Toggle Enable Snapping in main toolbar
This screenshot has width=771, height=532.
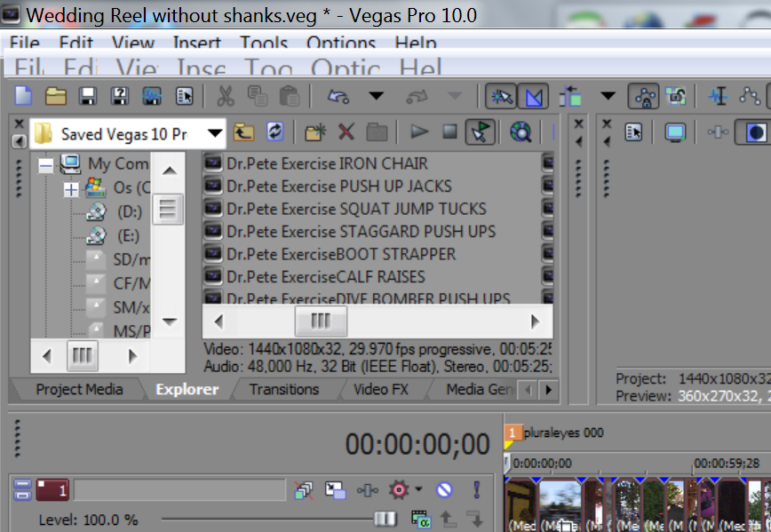[503, 96]
